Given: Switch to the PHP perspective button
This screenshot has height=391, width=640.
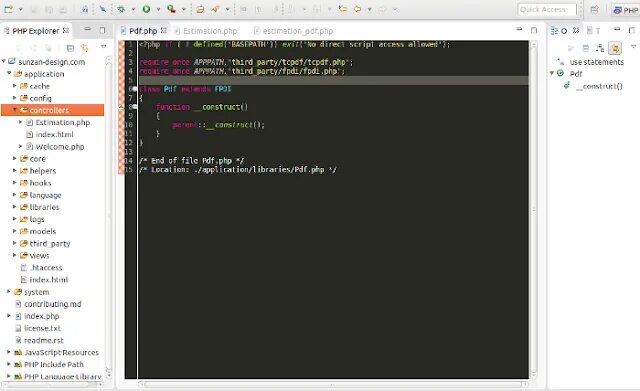Looking at the screenshot, I should [625, 10].
